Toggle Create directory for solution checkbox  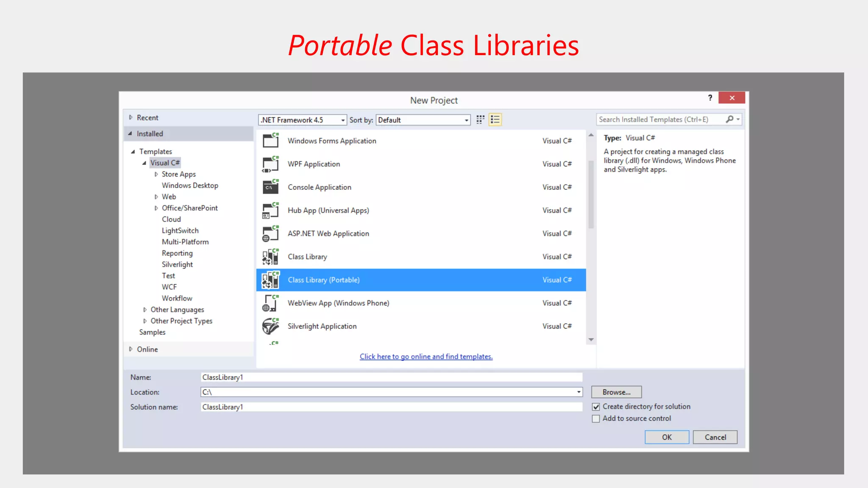[x=596, y=407]
